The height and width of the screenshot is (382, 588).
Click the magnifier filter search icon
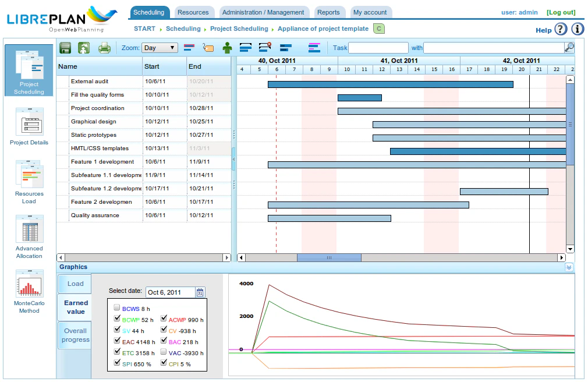569,47
